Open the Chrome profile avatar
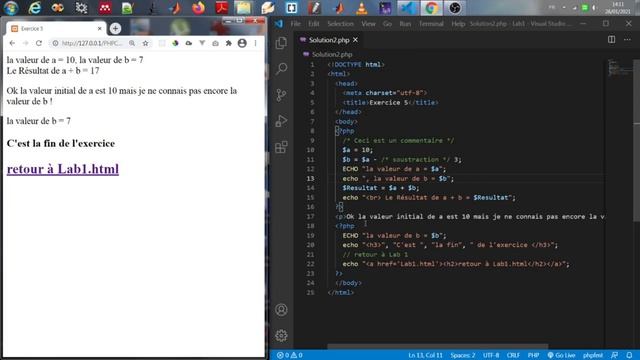640x360 pixels. tap(242, 43)
